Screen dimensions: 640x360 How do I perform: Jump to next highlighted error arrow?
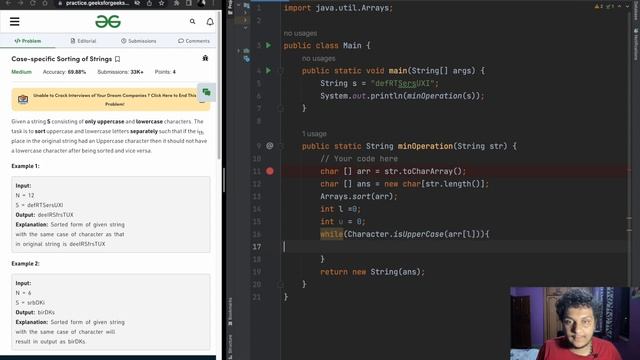coord(627,6)
